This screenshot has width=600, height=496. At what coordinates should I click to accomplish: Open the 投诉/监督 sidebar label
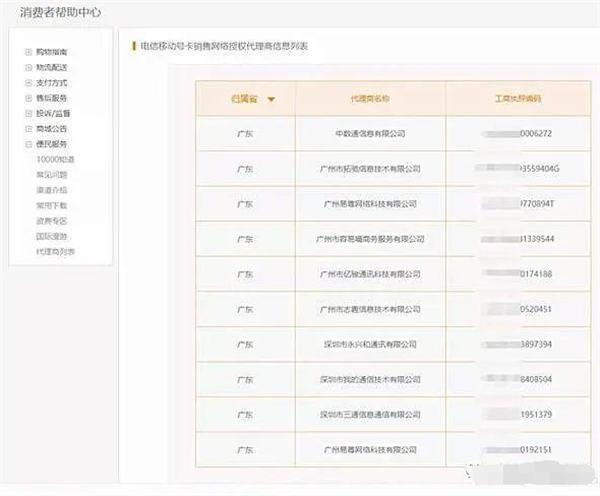53,113
